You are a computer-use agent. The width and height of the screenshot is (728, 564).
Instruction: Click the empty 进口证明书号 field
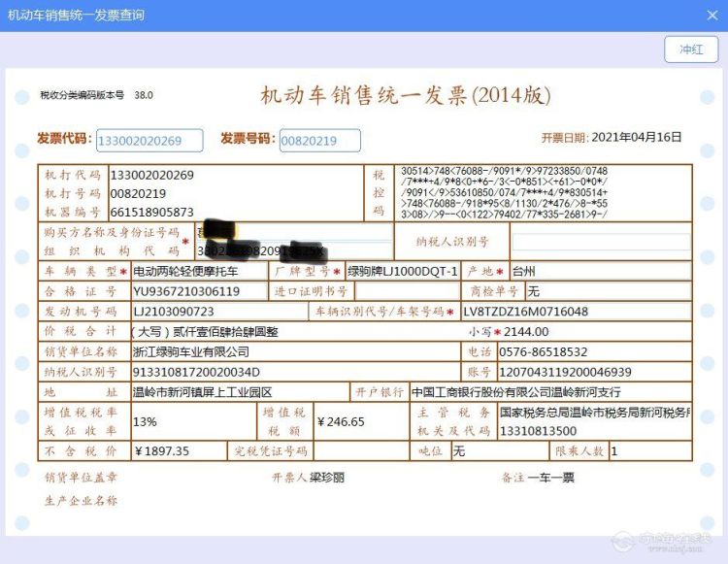pyautogui.click(x=407, y=291)
